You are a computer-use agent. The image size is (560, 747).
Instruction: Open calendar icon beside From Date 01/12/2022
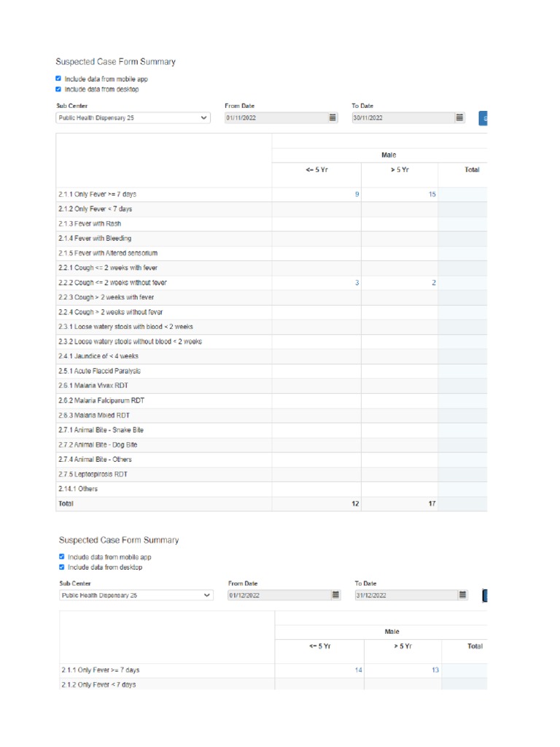coord(335,595)
